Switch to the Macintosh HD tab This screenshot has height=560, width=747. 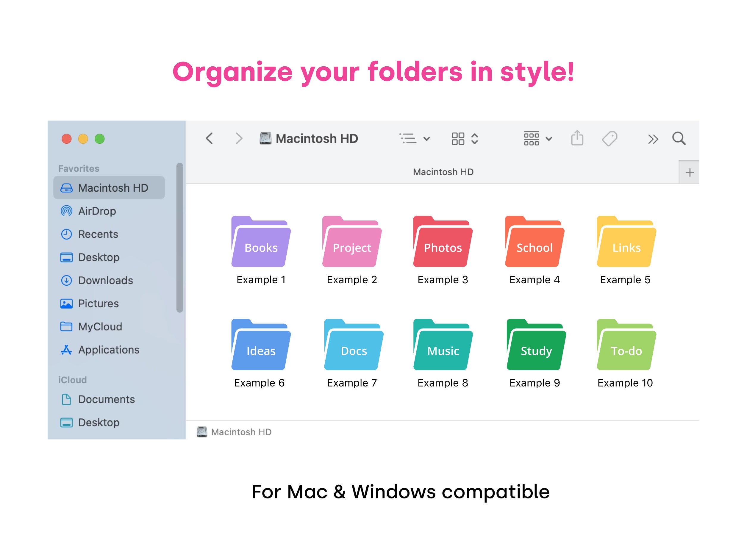click(443, 171)
